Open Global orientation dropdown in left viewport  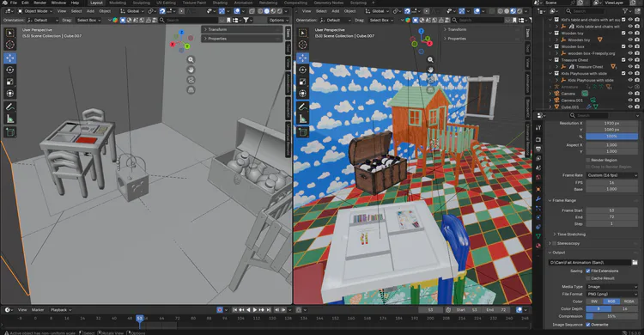pos(132,11)
